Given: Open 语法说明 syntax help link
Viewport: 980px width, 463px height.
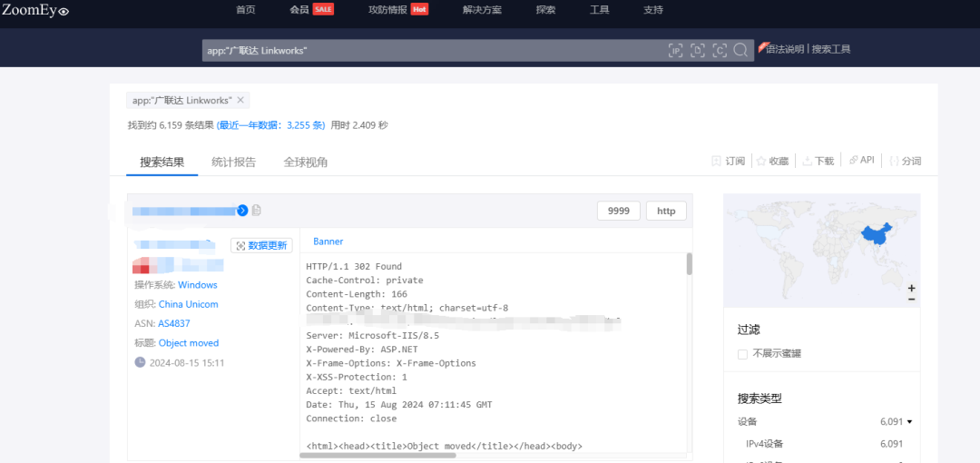Looking at the screenshot, I should (785, 49).
